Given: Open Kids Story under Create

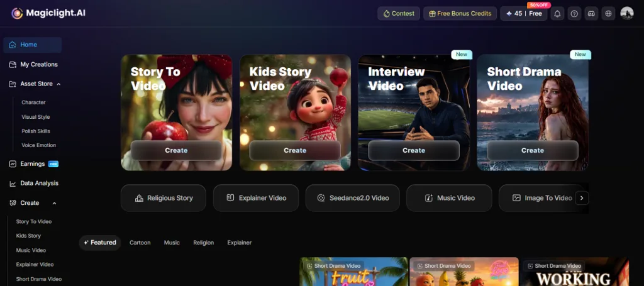Looking at the screenshot, I should click(28, 236).
